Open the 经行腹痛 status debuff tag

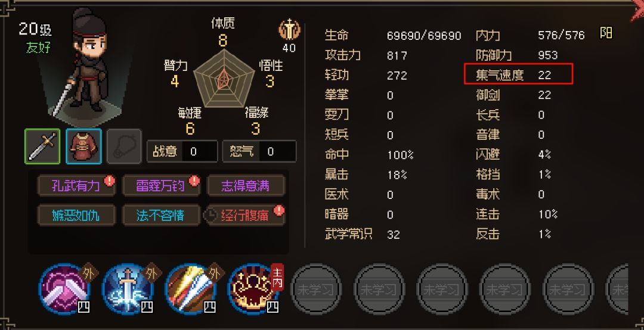(x=245, y=216)
